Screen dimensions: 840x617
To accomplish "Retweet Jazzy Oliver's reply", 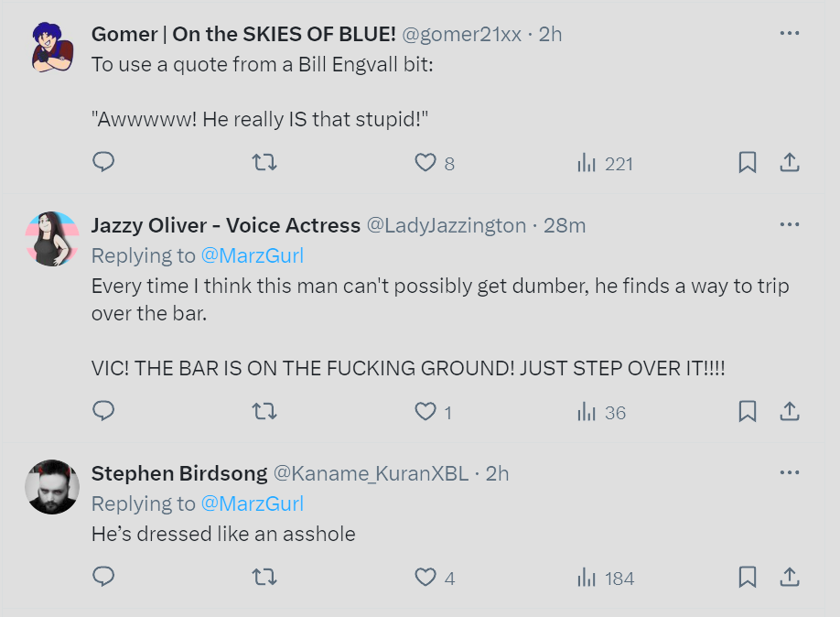I will pyautogui.click(x=264, y=412).
